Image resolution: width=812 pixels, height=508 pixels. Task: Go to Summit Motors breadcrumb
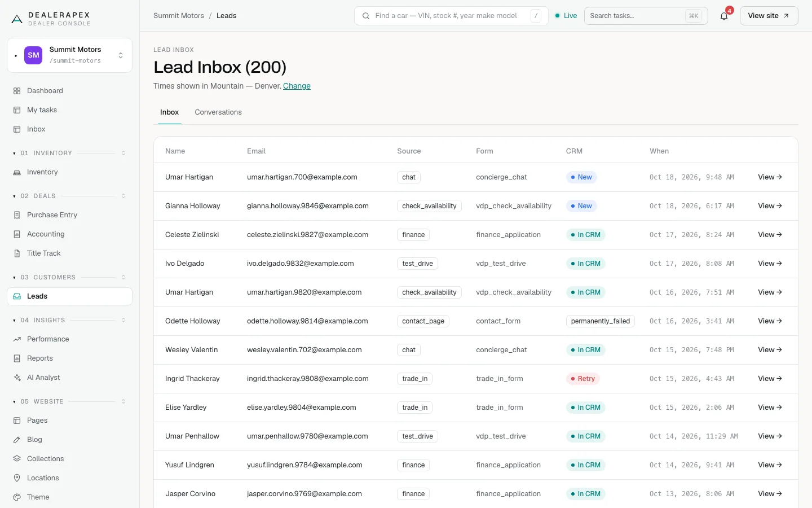click(x=179, y=16)
